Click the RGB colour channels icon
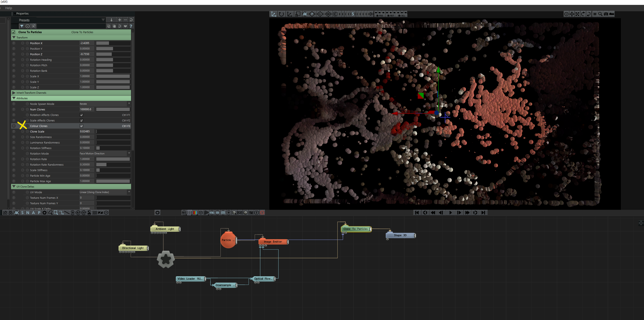Screen dimensions: 644x320 (195, 213)
